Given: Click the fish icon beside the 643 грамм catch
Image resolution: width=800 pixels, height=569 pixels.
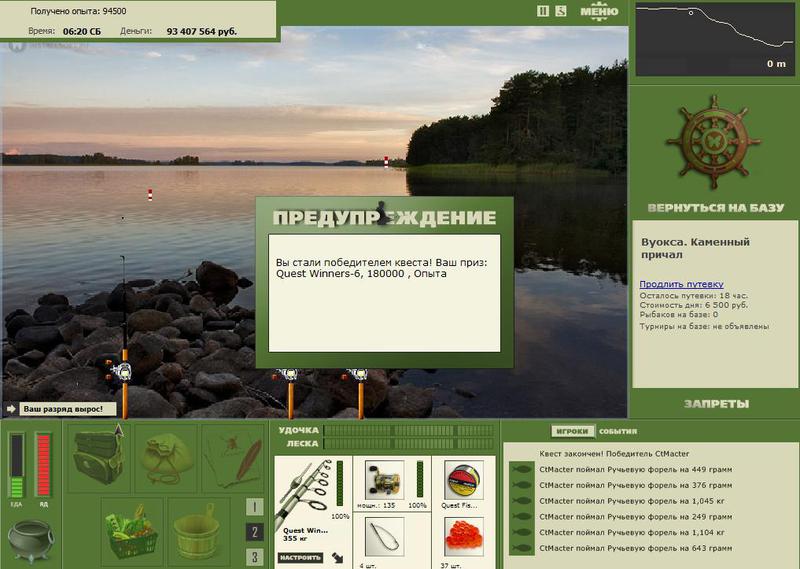Looking at the screenshot, I should [522, 549].
